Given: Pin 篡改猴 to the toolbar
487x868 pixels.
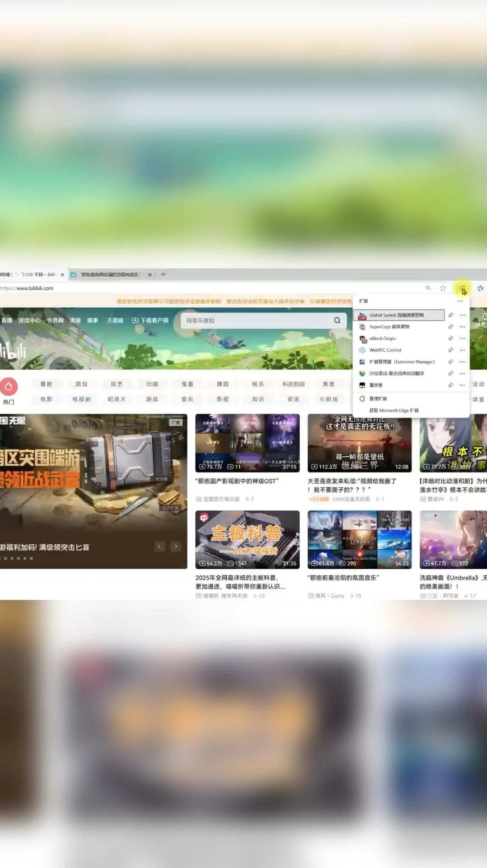Looking at the screenshot, I should pyautogui.click(x=450, y=385).
